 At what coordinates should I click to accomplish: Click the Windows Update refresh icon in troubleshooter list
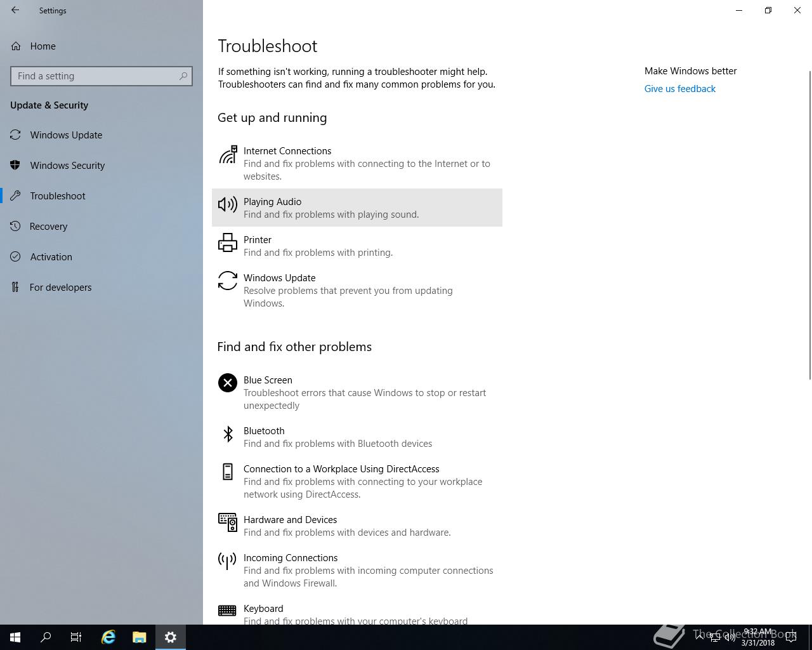pos(228,281)
